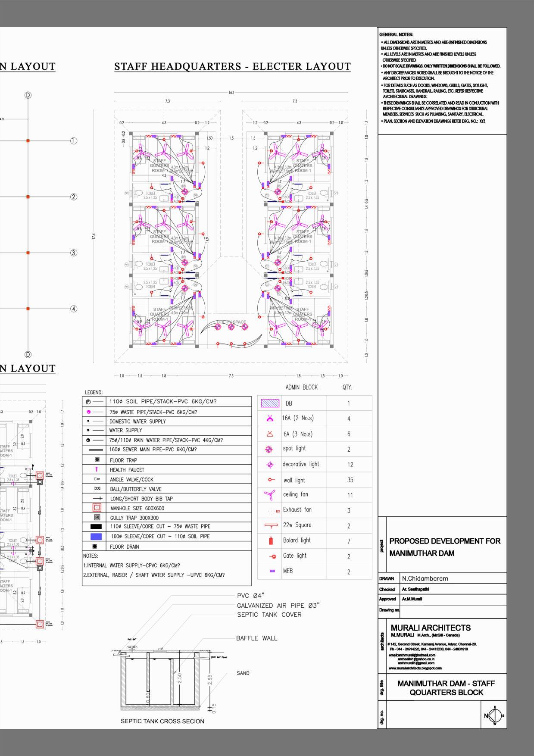
Task: Click the 'GALVANIZED AIR PIPE Ø3"' label
Action: [x=278, y=606]
